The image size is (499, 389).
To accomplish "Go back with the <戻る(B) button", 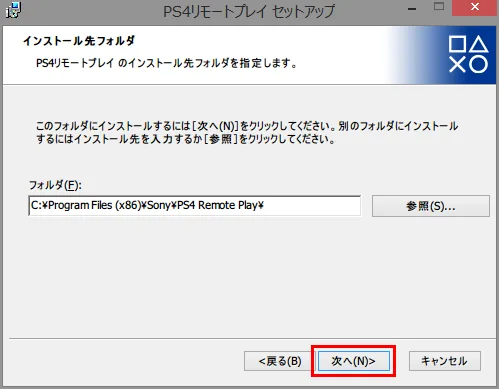I will [278, 361].
